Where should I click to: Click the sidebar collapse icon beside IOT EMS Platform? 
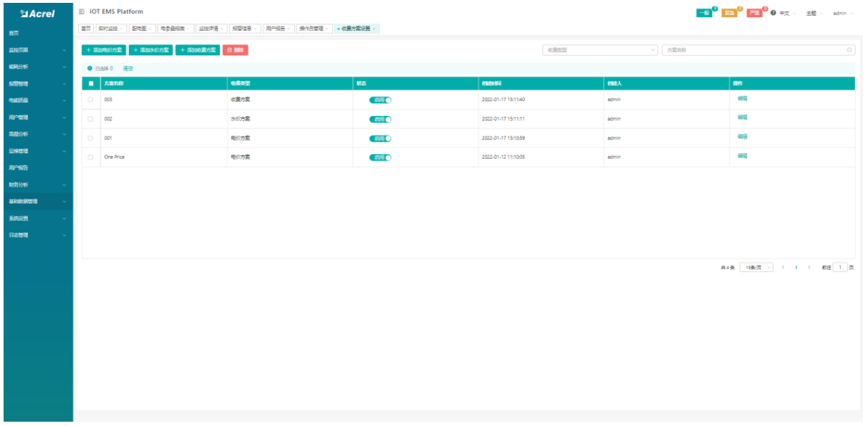click(x=82, y=11)
